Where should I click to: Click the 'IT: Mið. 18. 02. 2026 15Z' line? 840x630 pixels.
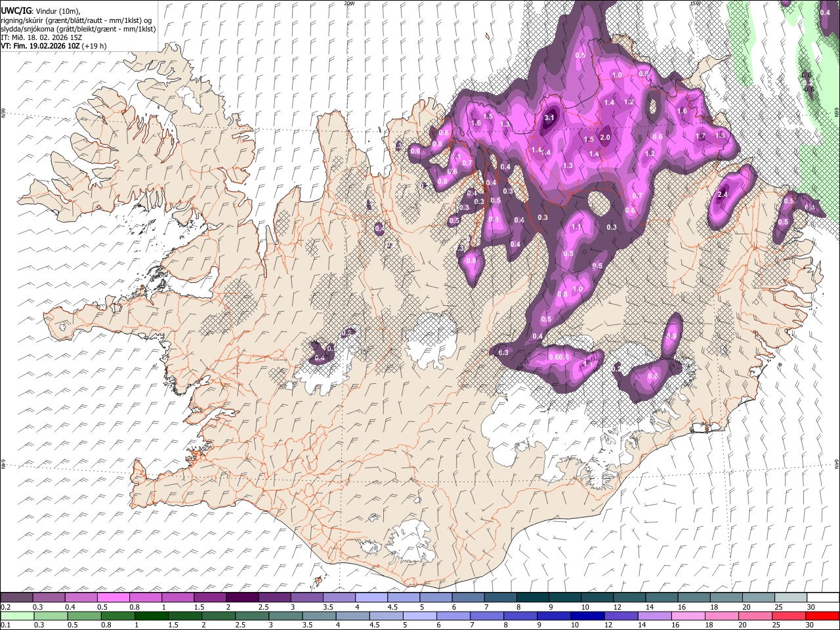41,37
